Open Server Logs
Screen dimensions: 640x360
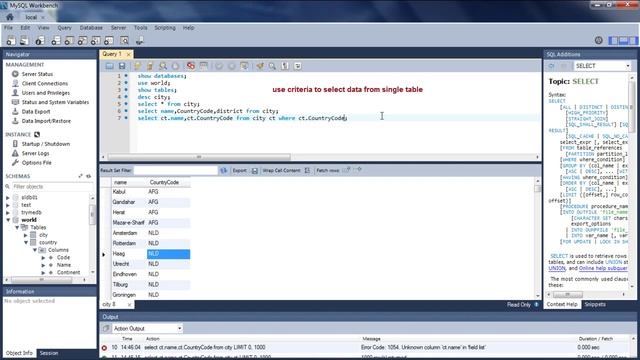[36, 153]
